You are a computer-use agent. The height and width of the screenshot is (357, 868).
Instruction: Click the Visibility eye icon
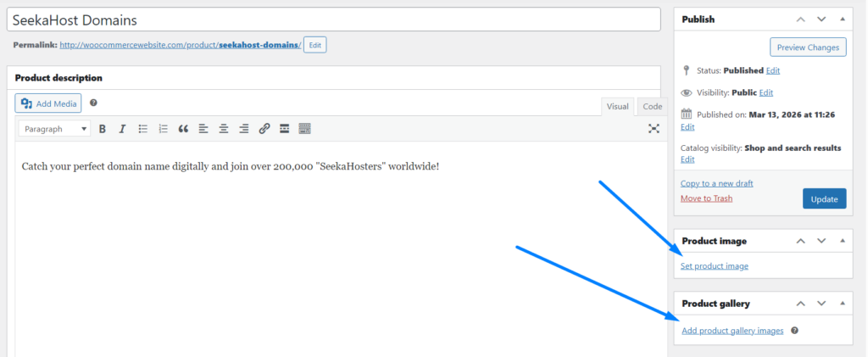pos(687,92)
